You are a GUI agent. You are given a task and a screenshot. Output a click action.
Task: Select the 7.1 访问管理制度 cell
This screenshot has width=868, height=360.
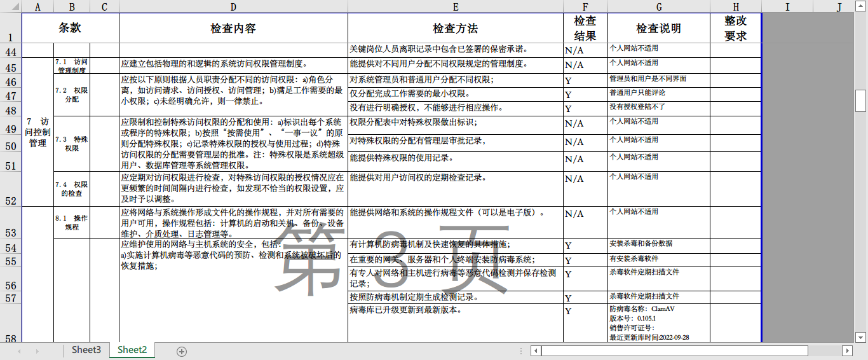pos(72,66)
